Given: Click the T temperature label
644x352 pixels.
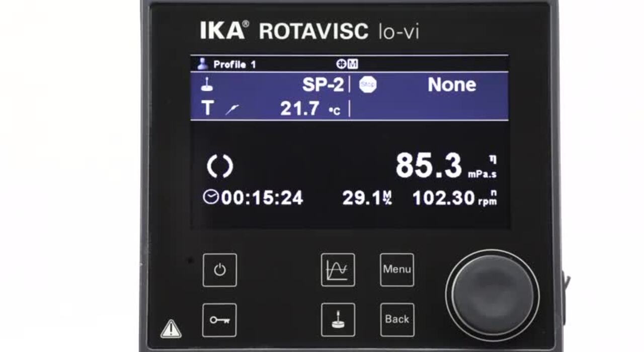Looking at the screenshot, I should pos(208,108).
